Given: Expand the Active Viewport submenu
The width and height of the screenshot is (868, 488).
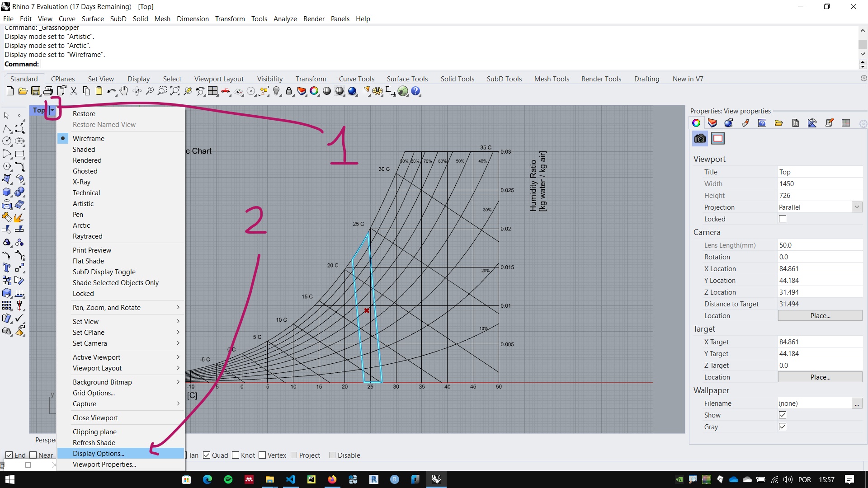Looking at the screenshot, I should [x=121, y=357].
